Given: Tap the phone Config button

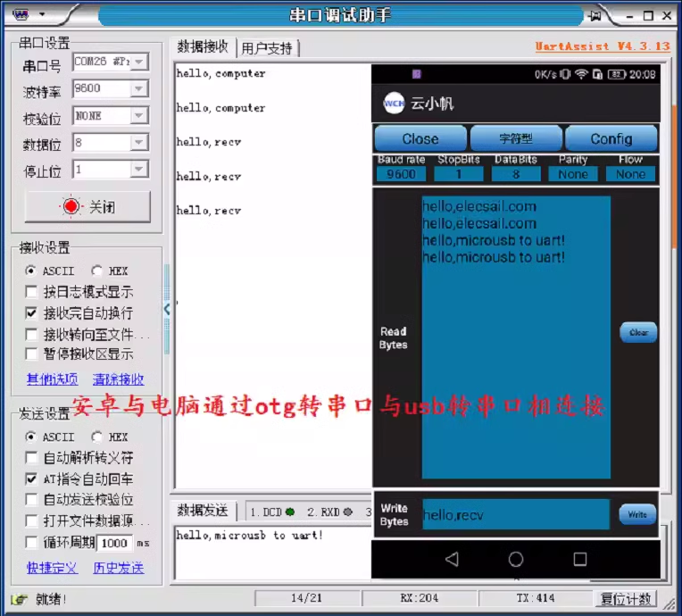Looking at the screenshot, I should (611, 138).
